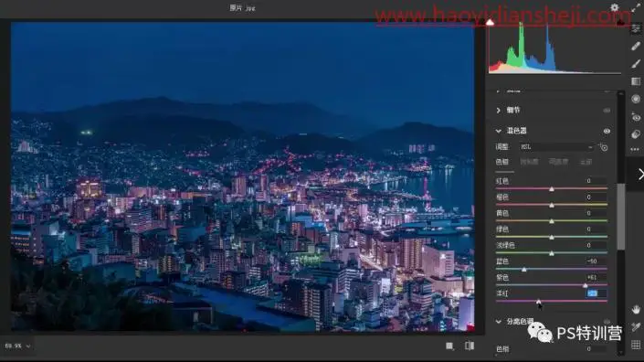Switch to before/after split view icon
This screenshot has height=362, width=644.
click(470, 346)
